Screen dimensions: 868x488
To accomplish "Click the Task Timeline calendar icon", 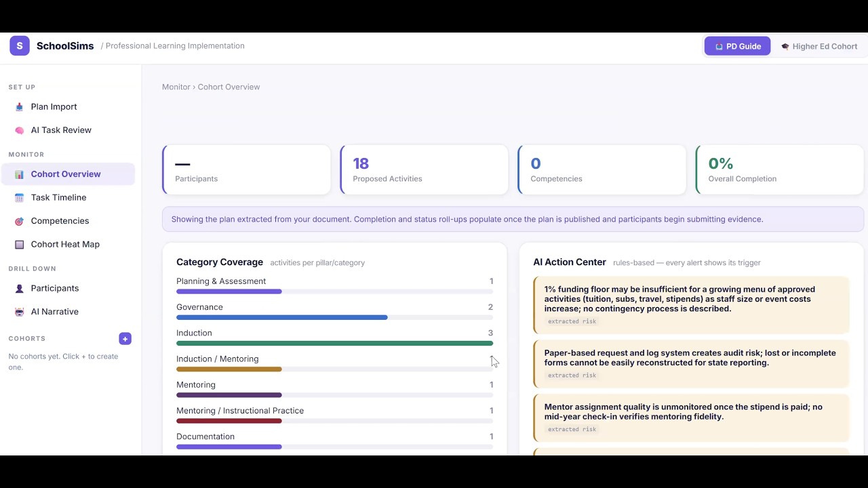I will click(x=19, y=198).
